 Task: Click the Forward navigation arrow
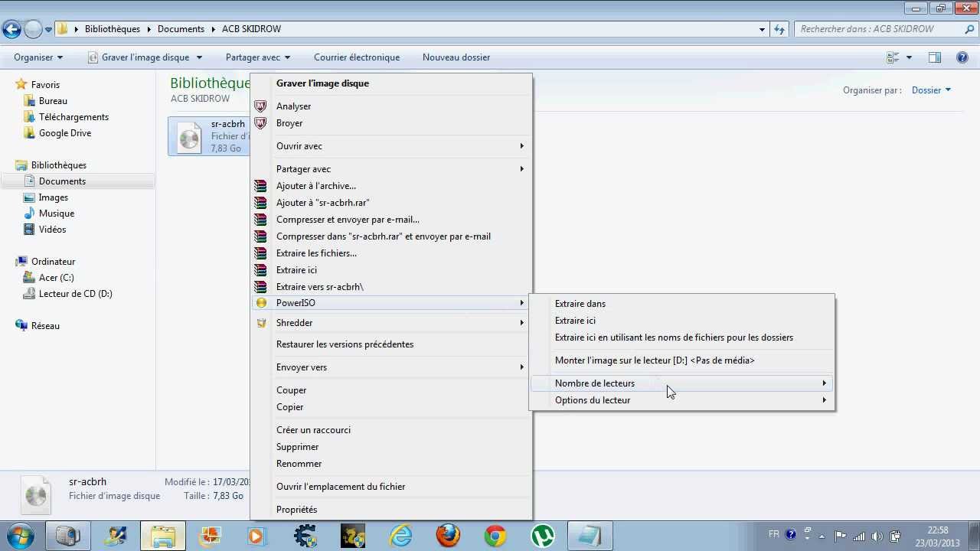32,29
